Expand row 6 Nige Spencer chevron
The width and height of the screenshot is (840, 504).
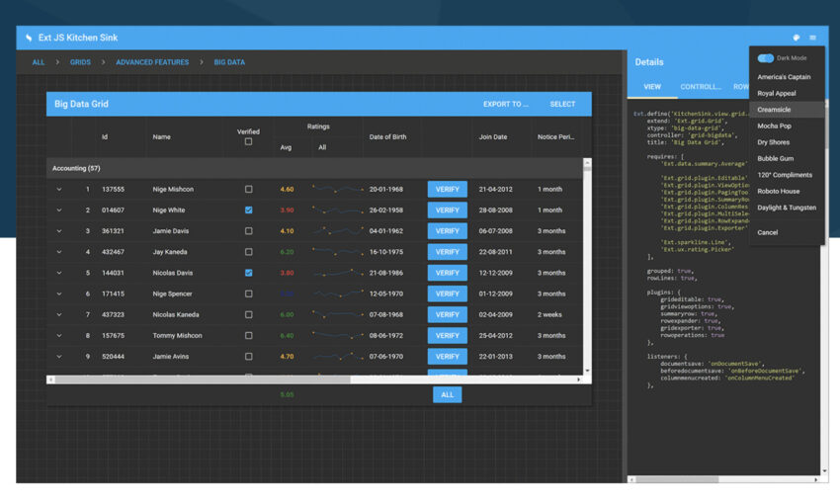tap(59, 294)
